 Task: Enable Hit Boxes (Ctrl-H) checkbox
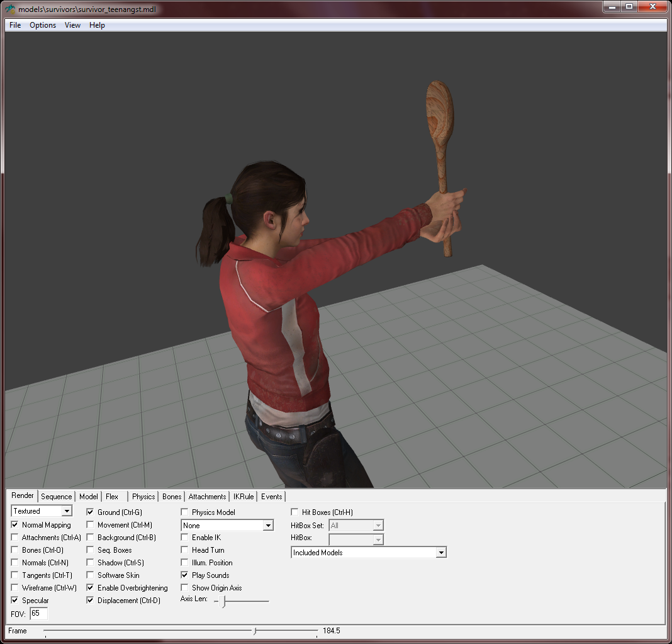point(294,512)
